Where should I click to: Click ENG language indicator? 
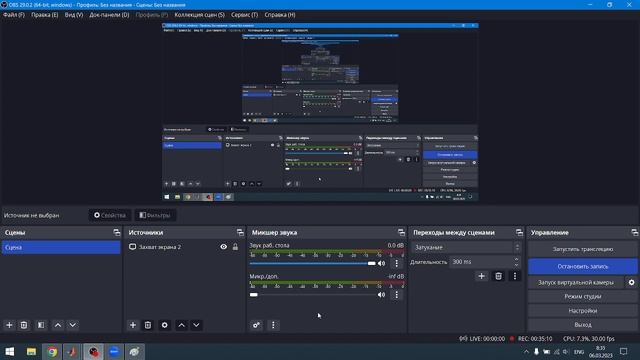[579, 352]
